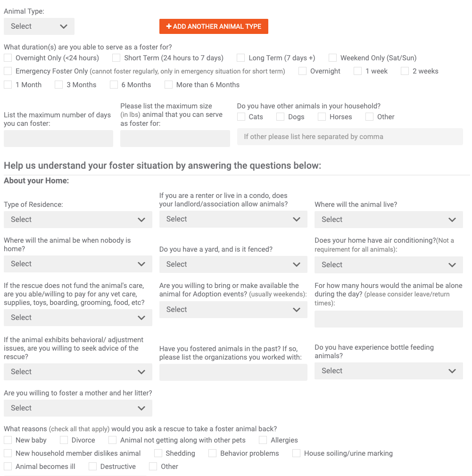The height and width of the screenshot is (476, 472).
Task: Open the air conditioning dropdown
Action: 389,265
